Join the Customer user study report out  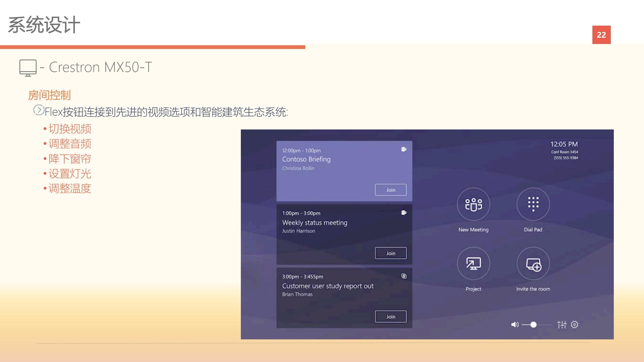tap(391, 316)
